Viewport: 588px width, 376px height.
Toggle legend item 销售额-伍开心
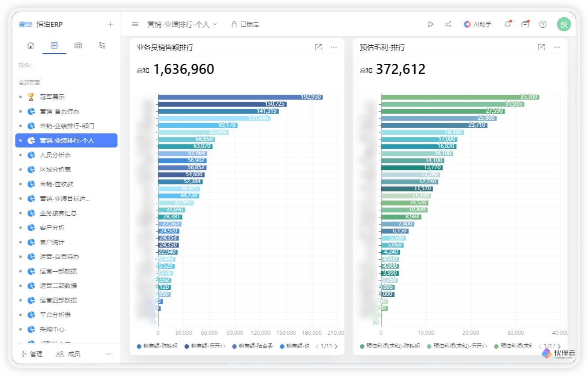(x=205, y=346)
